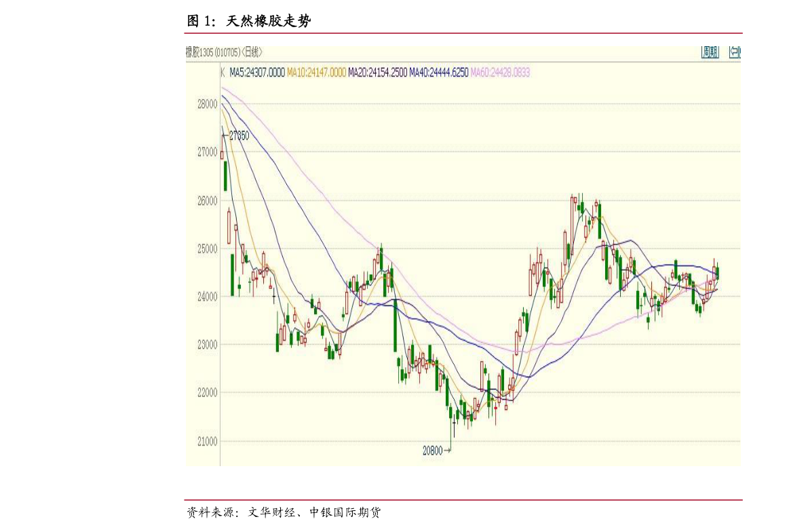Click the 25000 y-axis price label
The image size is (808, 532).
[207, 249]
